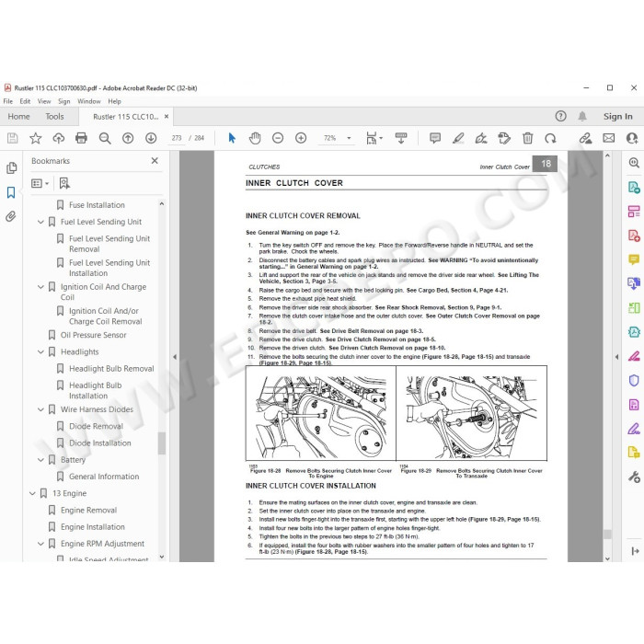Viewport: 644px width, 644px height.
Task: Collapse the left navigation pane arrow
Action: (175, 357)
